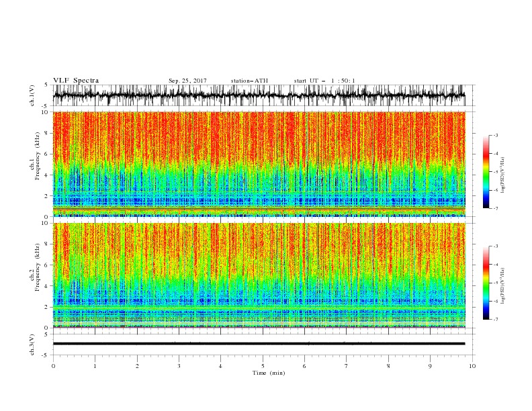Click the "-7" tick on ch.1 colorbar
532x411 pixels.
pos(495,208)
